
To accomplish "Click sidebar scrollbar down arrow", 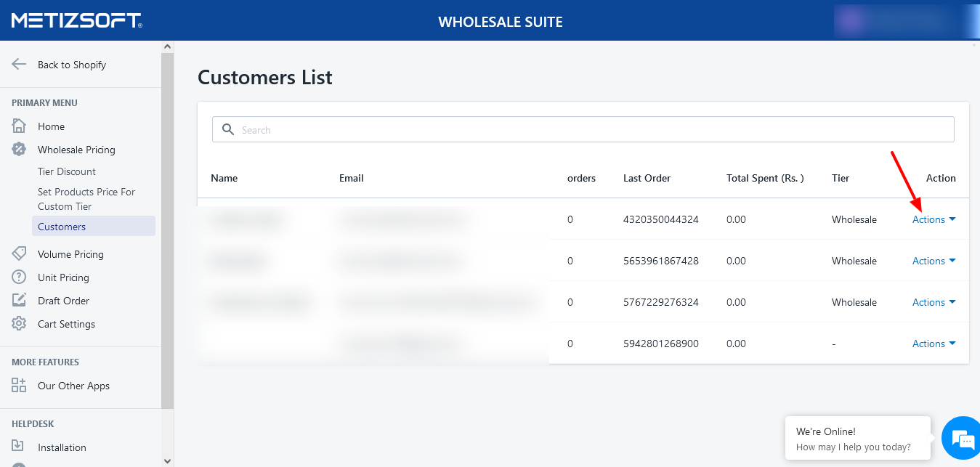I will pyautogui.click(x=168, y=460).
